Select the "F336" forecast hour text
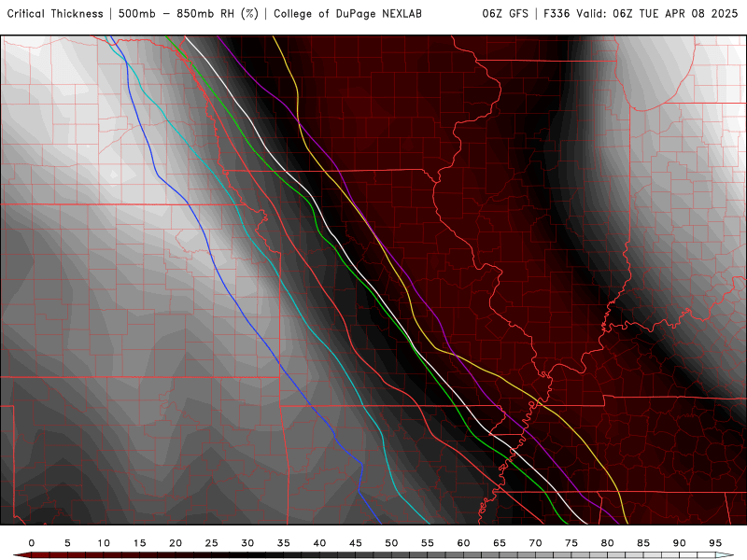 pyautogui.click(x=557, y=14)
